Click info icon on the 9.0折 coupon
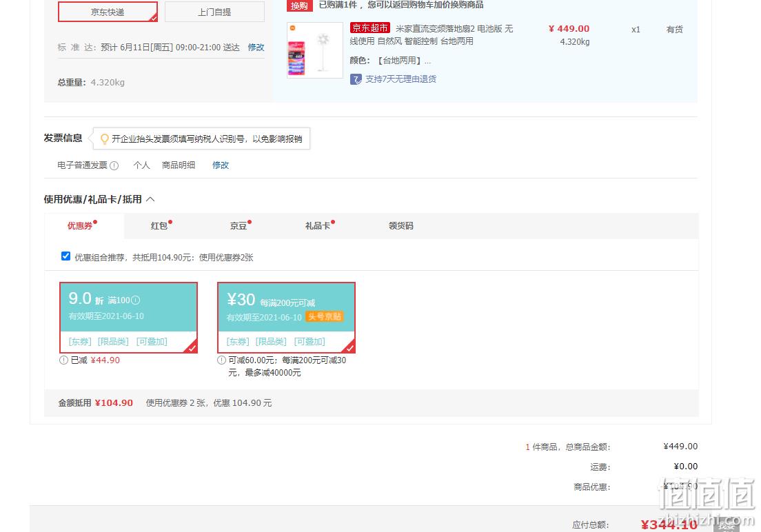 [x=136, y=300]
